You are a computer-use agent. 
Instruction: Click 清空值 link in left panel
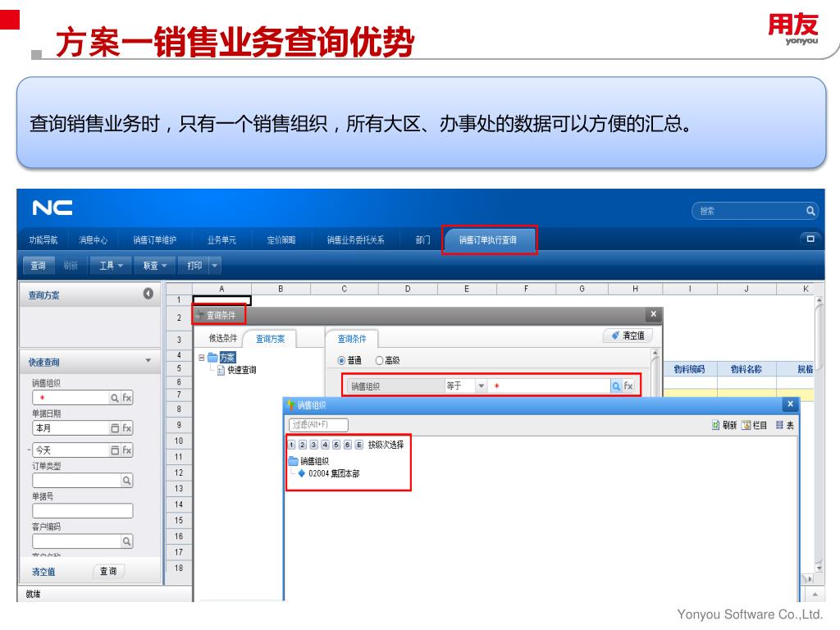point(43,572)
